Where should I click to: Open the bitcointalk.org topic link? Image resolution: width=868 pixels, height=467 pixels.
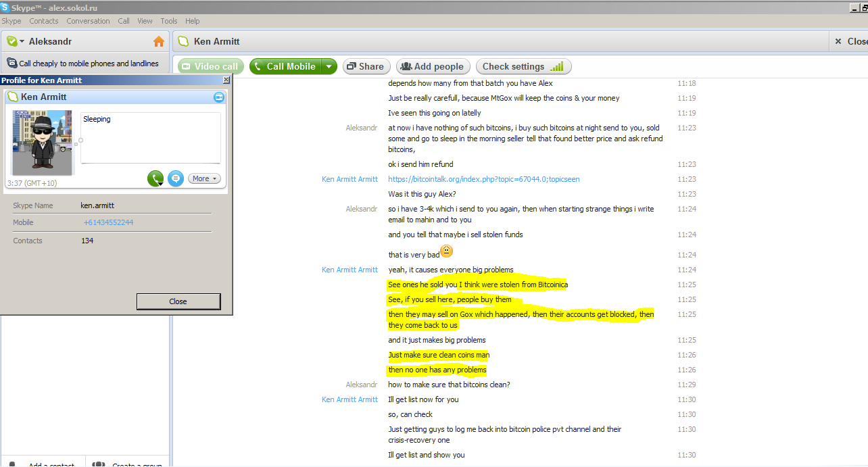point(483,179)
